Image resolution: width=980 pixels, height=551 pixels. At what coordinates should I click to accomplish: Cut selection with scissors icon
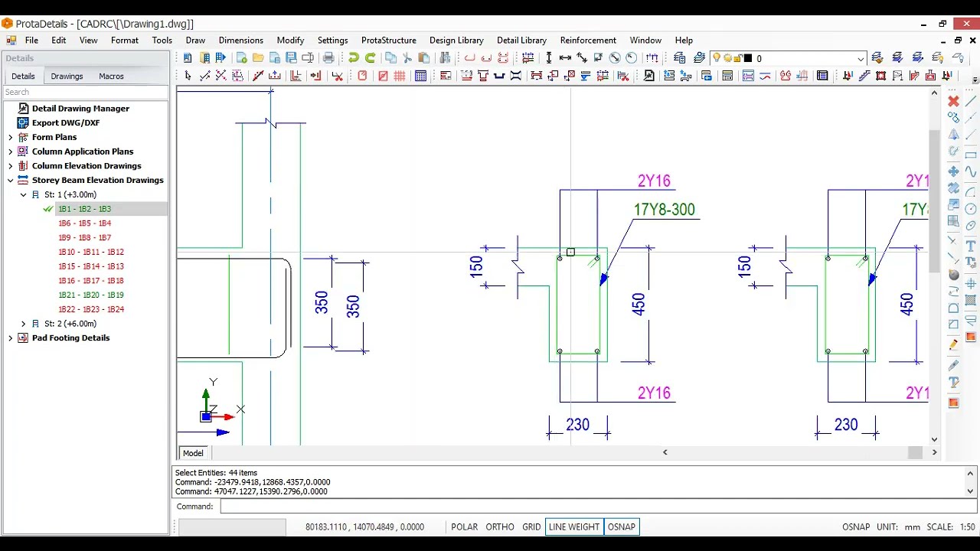407,58
